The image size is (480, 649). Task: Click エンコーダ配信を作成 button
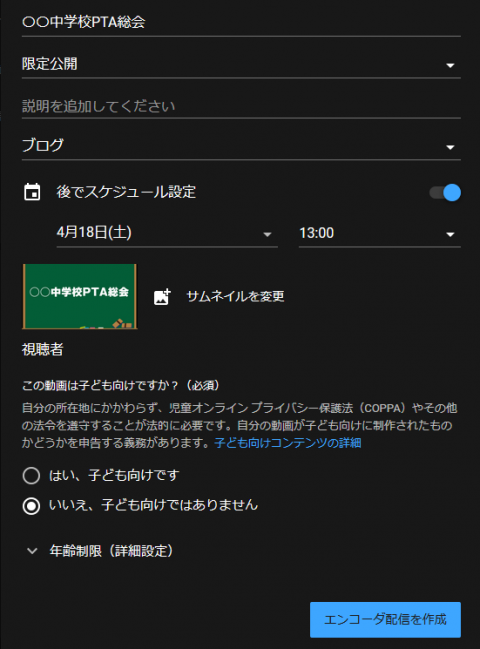[x=385, y=620]
